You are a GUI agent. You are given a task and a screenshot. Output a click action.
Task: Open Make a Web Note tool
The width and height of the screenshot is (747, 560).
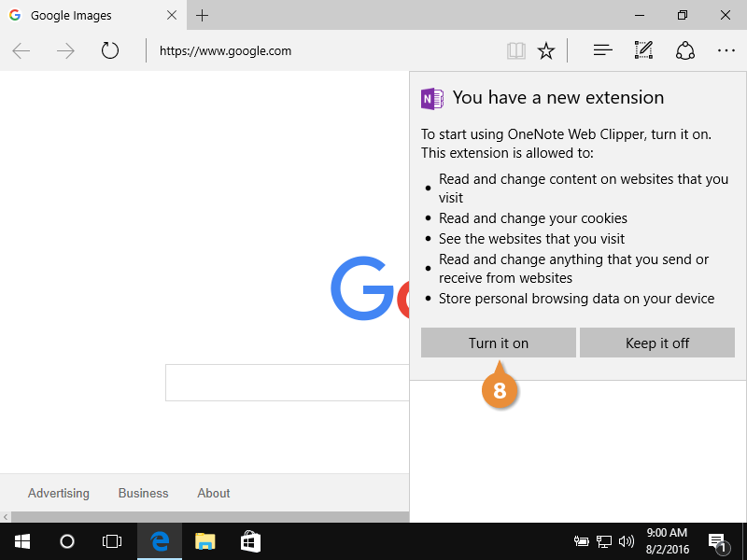click(x=643, y=50)
